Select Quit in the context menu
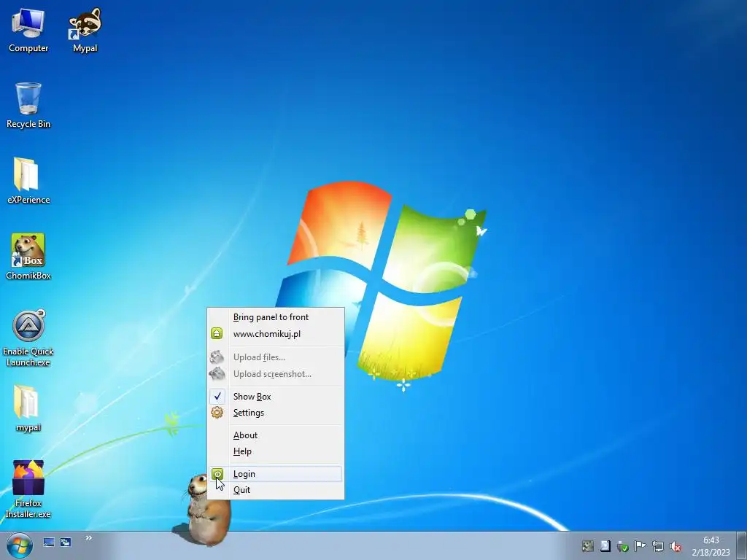 click(275, 490)
